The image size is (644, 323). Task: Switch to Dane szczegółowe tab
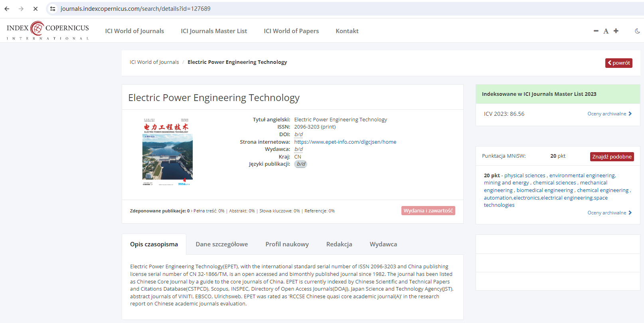click(x=221, y=244)
